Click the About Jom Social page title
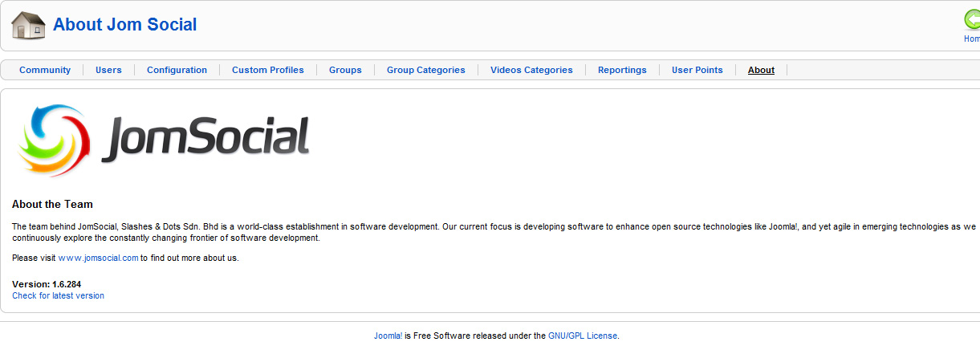The width and height of the screenshot is (980, 358). coord(124,24)
